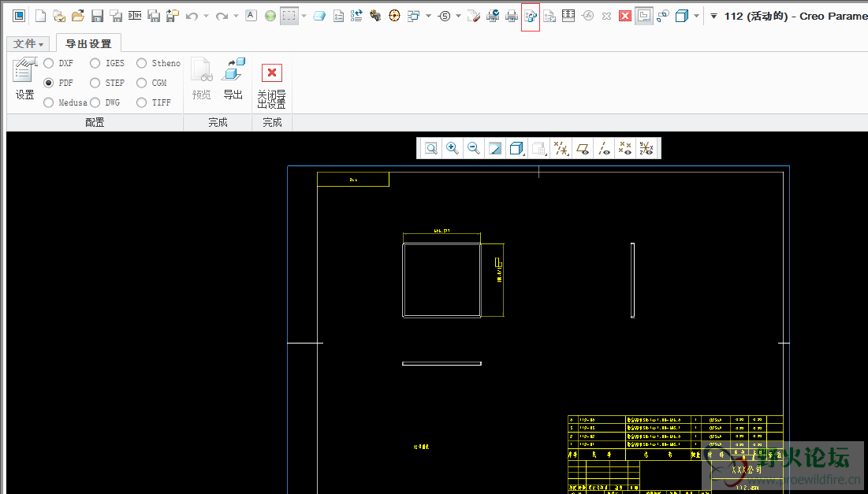Toggle datum axis display

(x=604, y=148)
